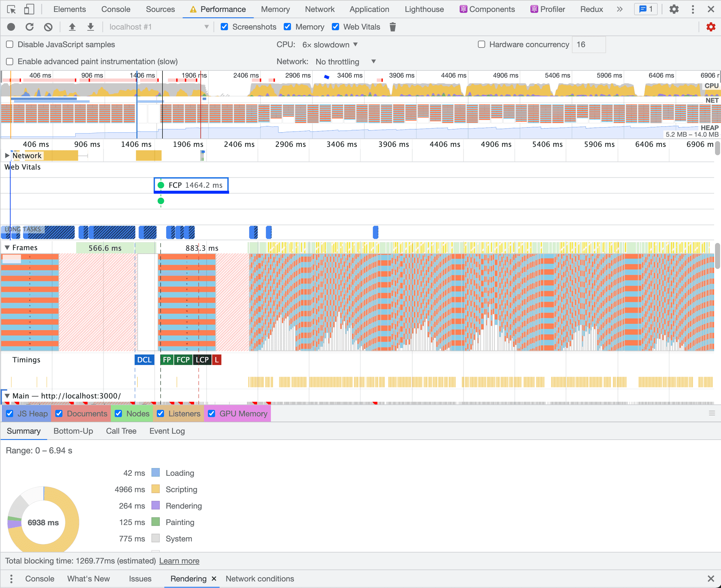The image size is (721, 588).
Task: Click the Learn more link
Action: pos(179,561)
